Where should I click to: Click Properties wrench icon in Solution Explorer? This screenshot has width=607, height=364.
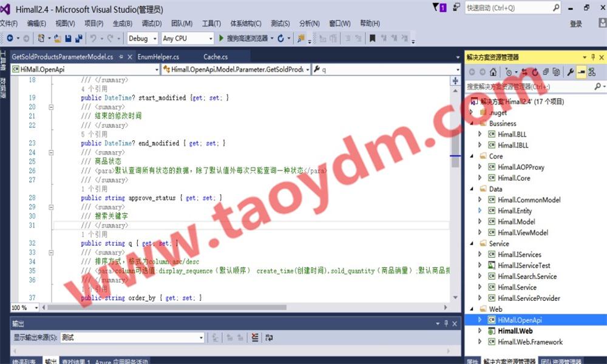[570, 72]
